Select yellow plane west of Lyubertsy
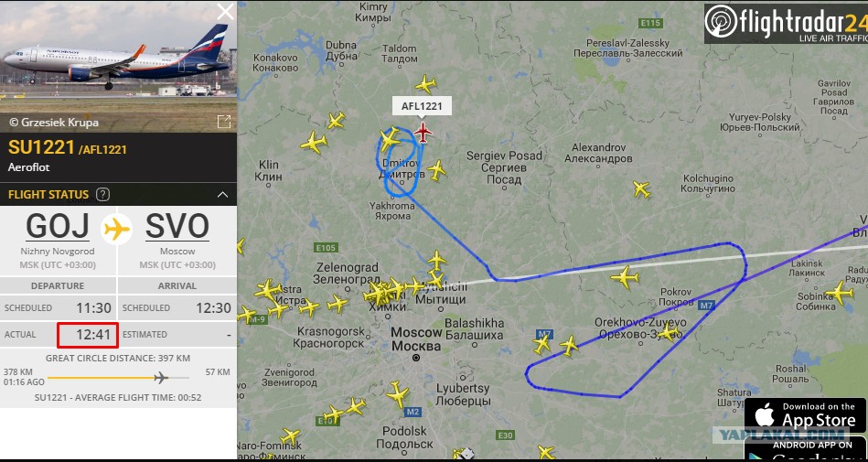This screenshot has height=462, width=868. point(398,394)
